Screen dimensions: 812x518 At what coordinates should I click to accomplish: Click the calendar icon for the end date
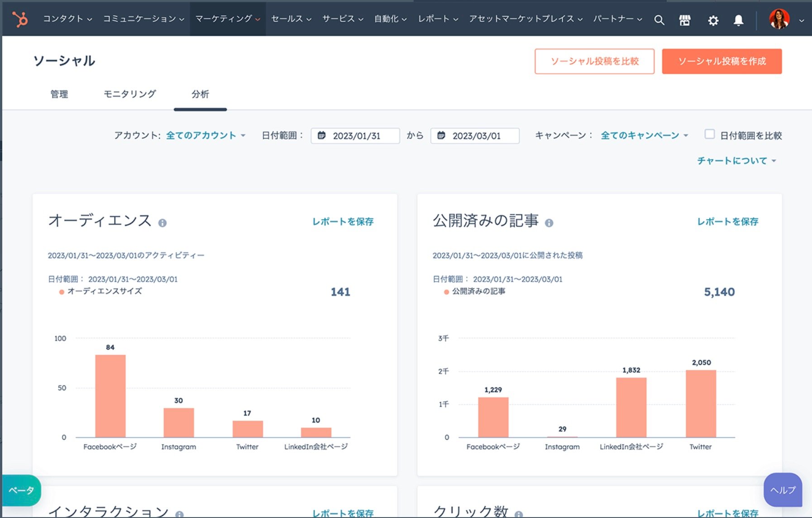[x=442, y=136]
